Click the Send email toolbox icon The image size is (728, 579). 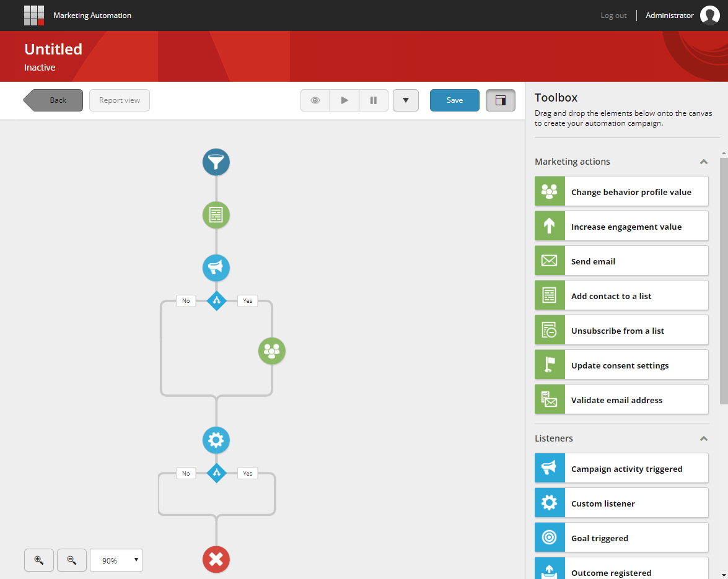click(550, 260)
